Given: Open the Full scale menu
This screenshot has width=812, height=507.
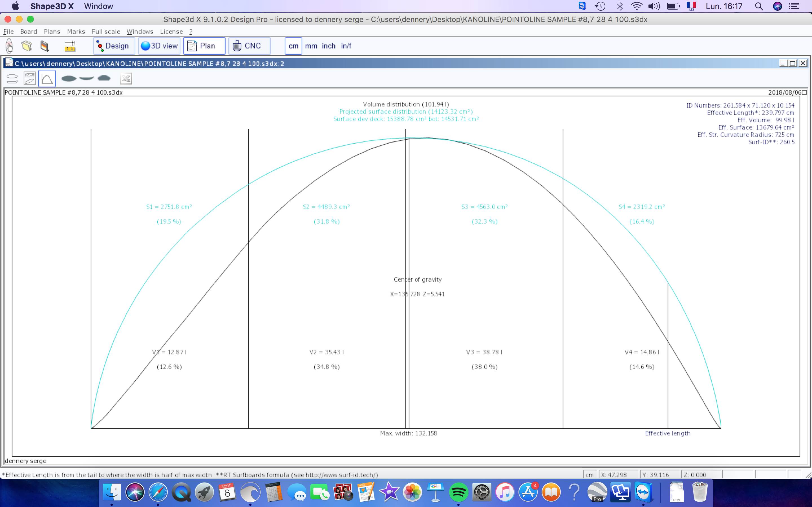Looking at the screenshot, I should pyautogui.click(x=106, y=32).
